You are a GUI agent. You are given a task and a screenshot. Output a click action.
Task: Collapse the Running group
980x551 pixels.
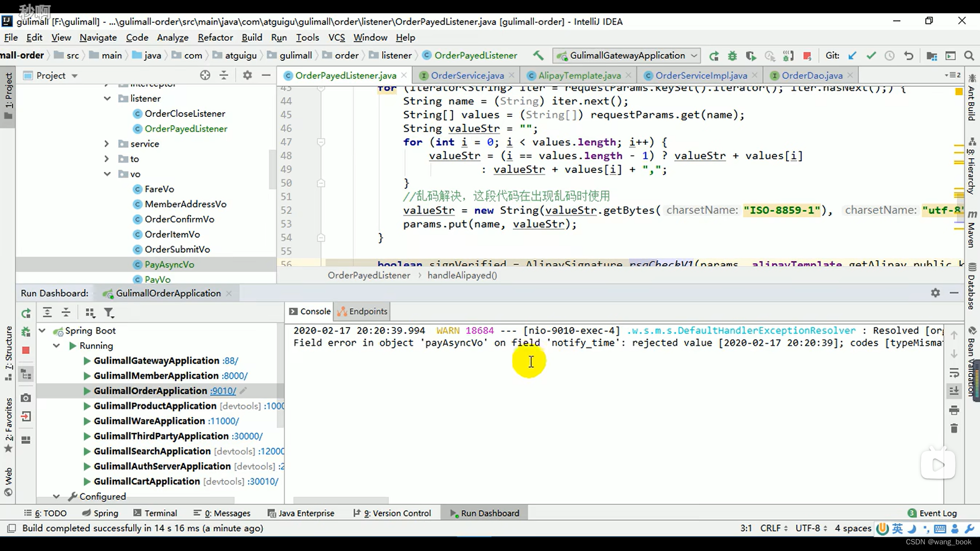[57, 346]
